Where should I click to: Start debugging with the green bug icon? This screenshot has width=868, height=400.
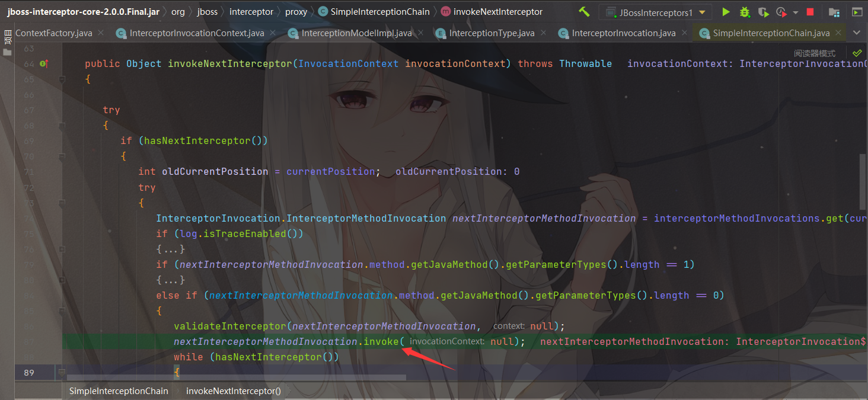click(745, 12)
